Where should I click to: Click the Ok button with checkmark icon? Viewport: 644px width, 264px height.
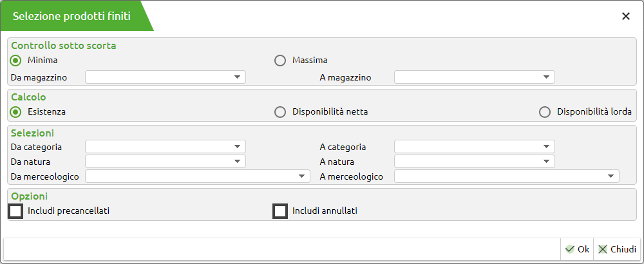[577, 249]
